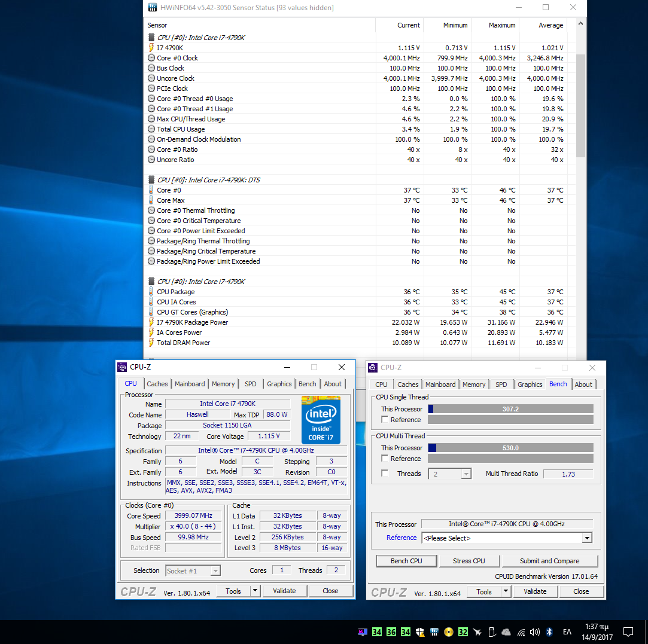Switch to Mainboard tab in the left CPU-Z window
The width and height of the screenshot is (648, 644).
point(190,384)
